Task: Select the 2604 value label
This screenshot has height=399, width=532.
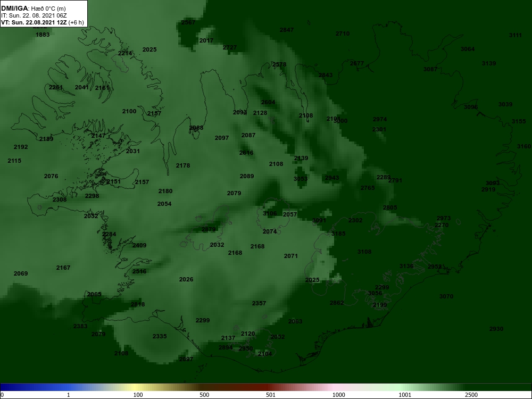Action: [268, 102]
